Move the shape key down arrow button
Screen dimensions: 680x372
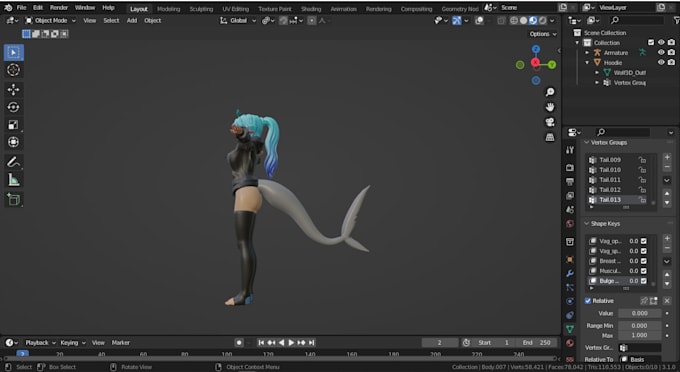667,284
